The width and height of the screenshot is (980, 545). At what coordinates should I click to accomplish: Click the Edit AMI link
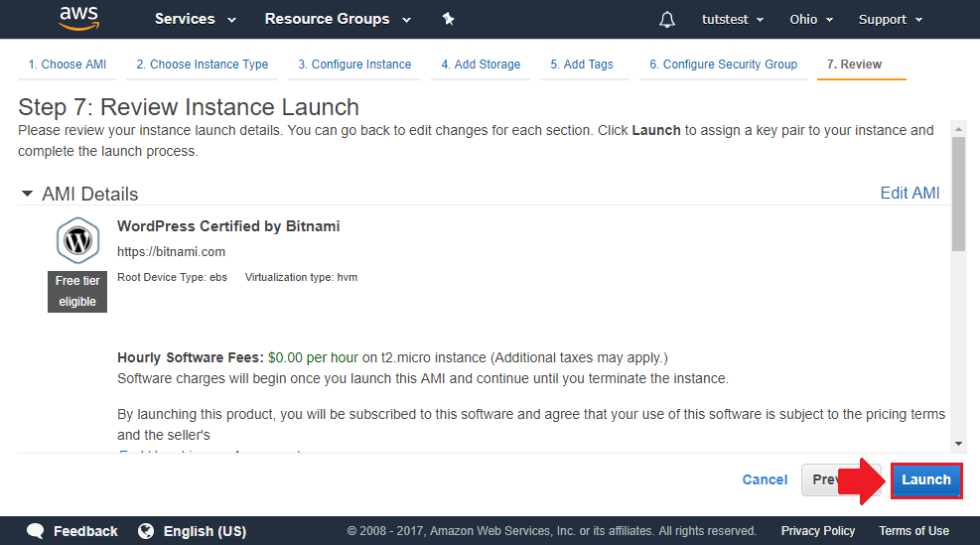click(910, 194)
